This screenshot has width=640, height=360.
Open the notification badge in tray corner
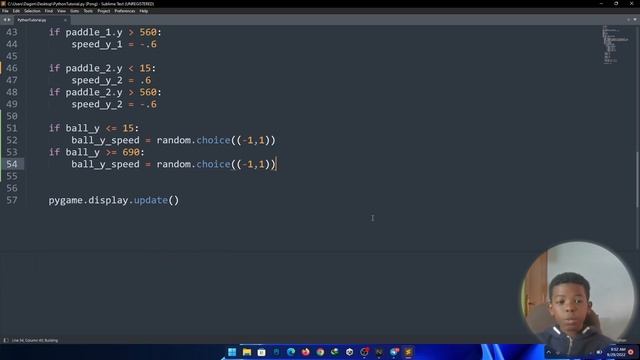(631, 352)
